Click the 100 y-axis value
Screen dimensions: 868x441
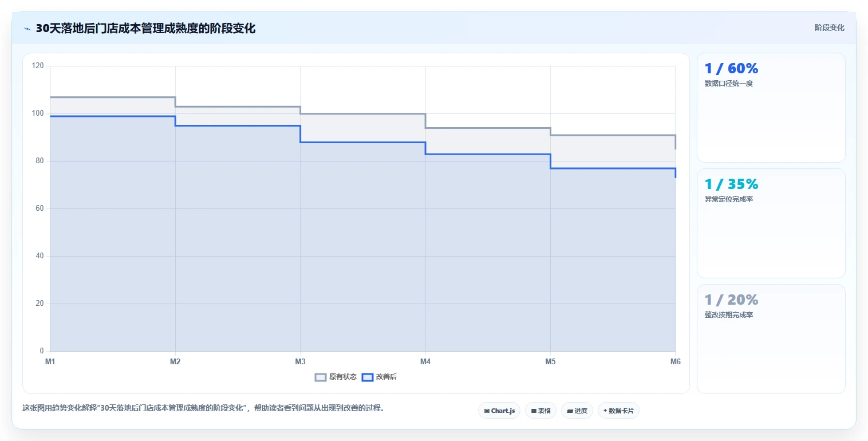[38, 113]
